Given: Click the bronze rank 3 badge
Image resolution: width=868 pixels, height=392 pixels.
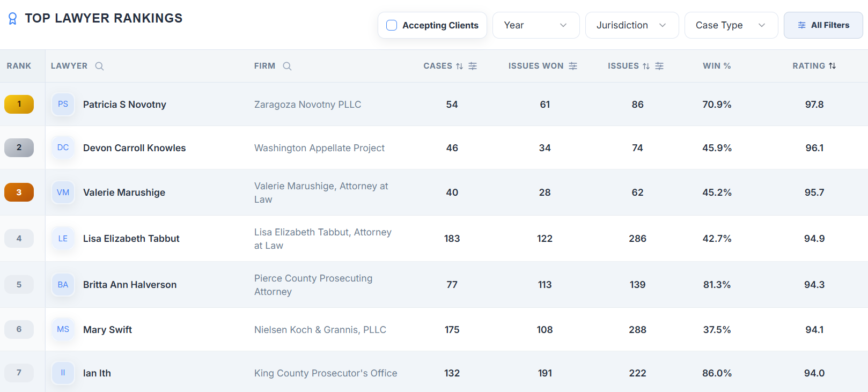Looking at the screenshot, I should [19, 192].
